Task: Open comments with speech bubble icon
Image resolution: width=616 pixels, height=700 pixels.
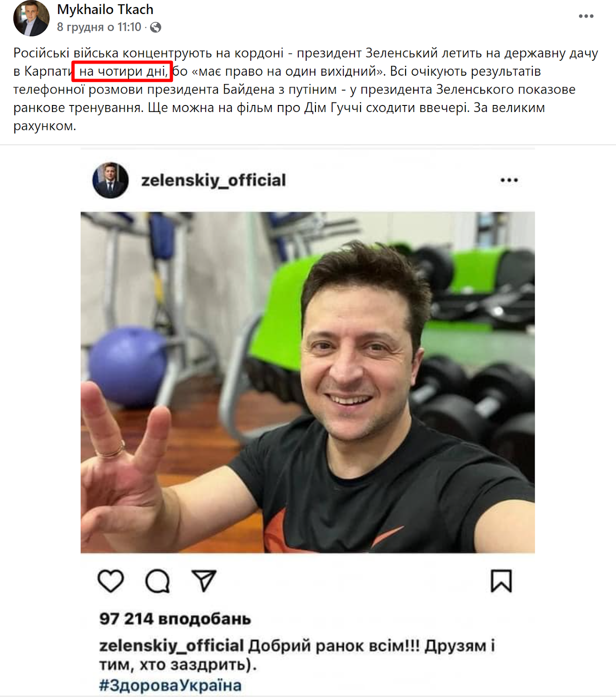Action: coord(157,581)
